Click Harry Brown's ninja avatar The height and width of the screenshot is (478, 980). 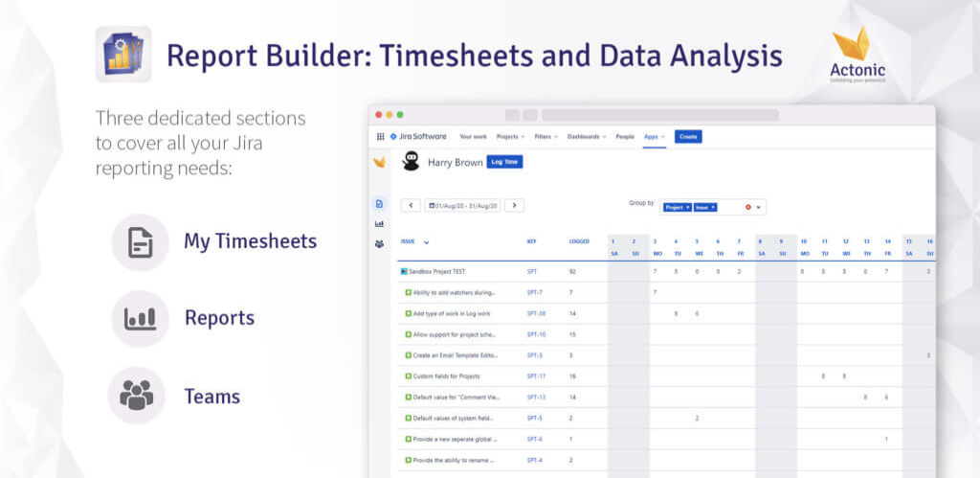(411, 161)
